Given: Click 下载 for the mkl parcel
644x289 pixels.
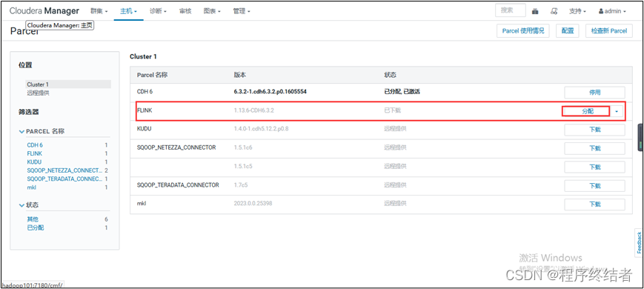Looking at the screenshot, I should 594,204.
